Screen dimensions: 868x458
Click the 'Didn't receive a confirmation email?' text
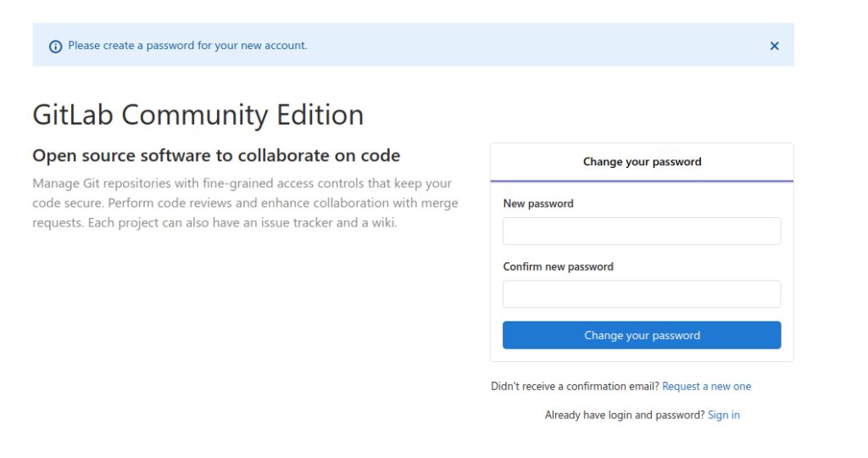coord(575,386)
